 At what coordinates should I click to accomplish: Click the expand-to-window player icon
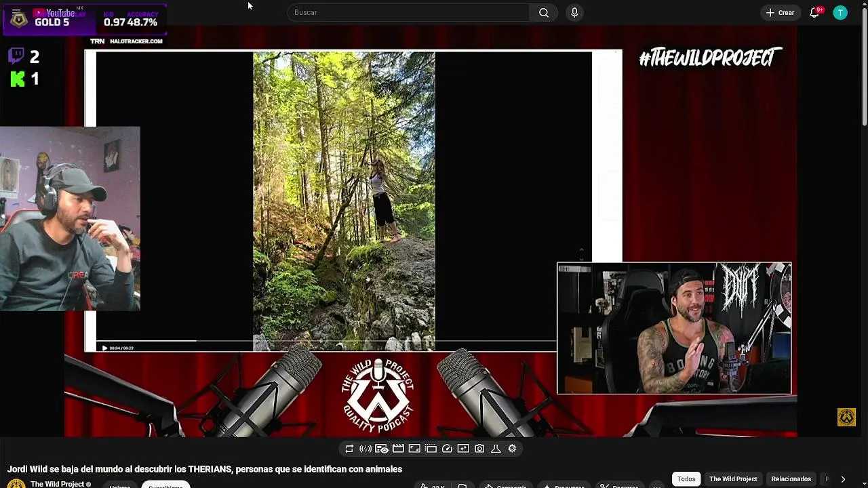click(414, 449)
